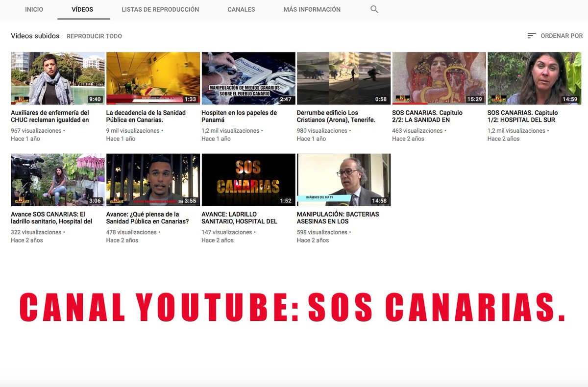Go to the CANALES tab

point(242,9)
